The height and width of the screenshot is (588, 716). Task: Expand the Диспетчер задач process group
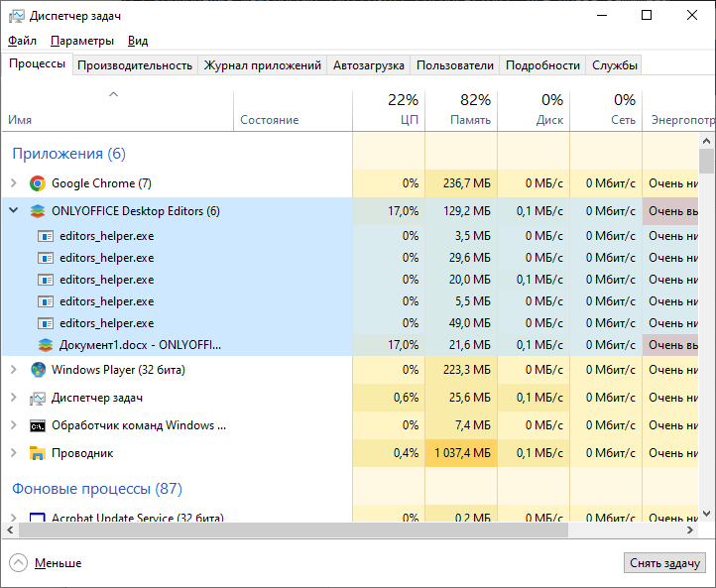point(14,398)
